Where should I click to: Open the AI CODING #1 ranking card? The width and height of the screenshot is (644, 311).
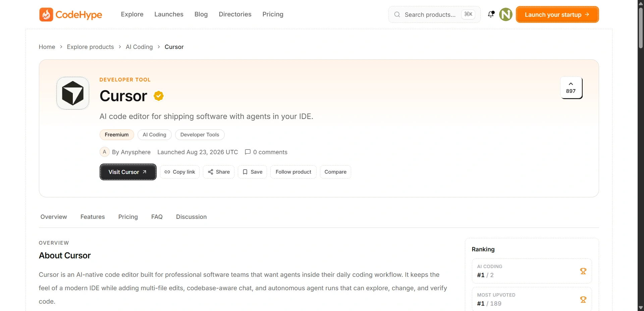coord(532,271)
